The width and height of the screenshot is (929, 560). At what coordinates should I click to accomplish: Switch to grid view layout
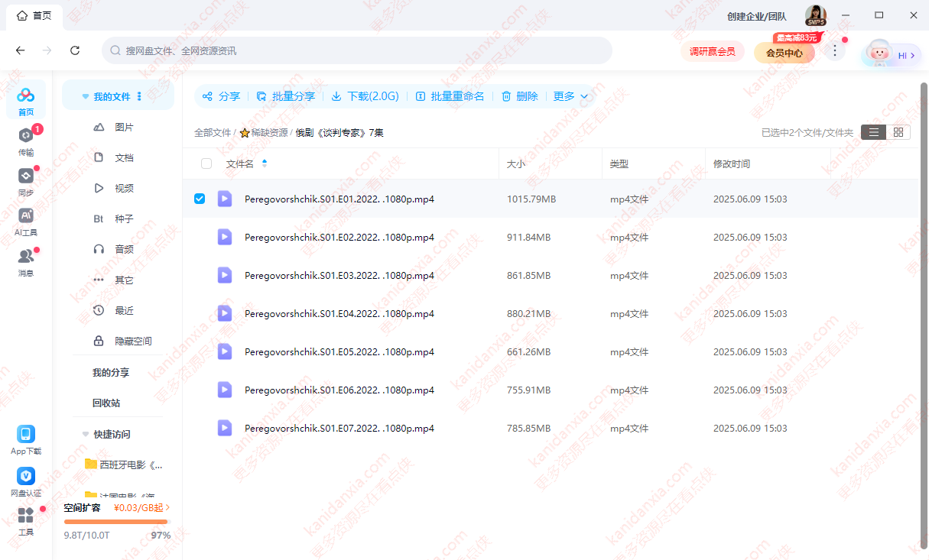point(898,131)
